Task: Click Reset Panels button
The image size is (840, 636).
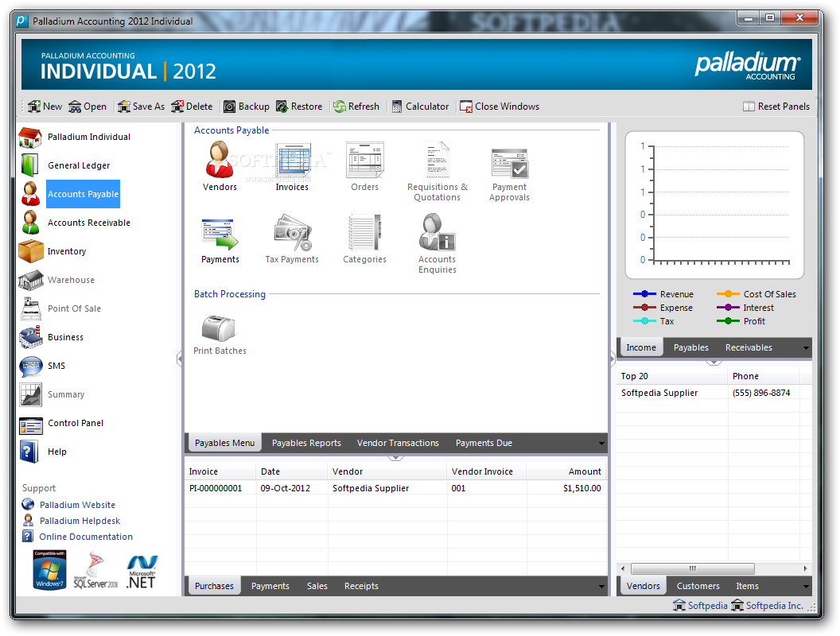Action: point(776,107)
